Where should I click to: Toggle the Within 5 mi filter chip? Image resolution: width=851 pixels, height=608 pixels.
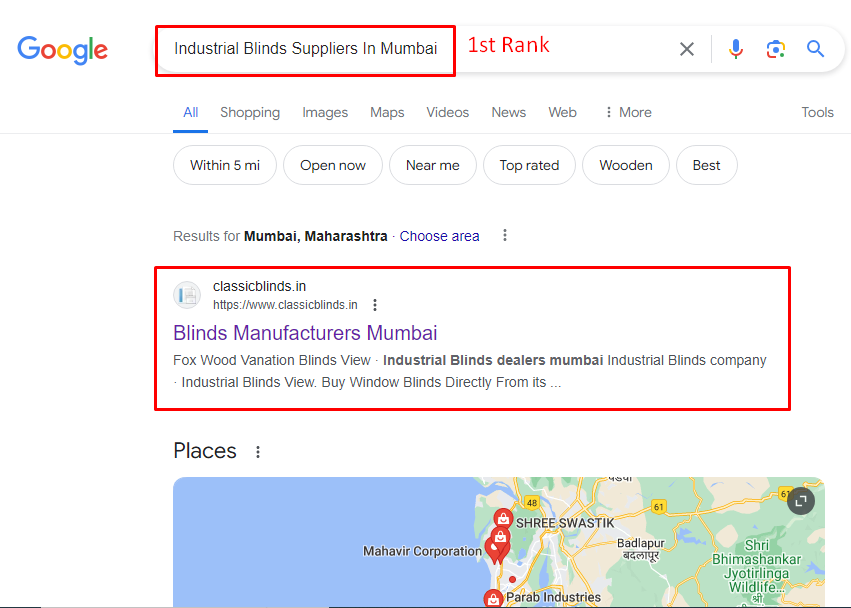point(225,165)
